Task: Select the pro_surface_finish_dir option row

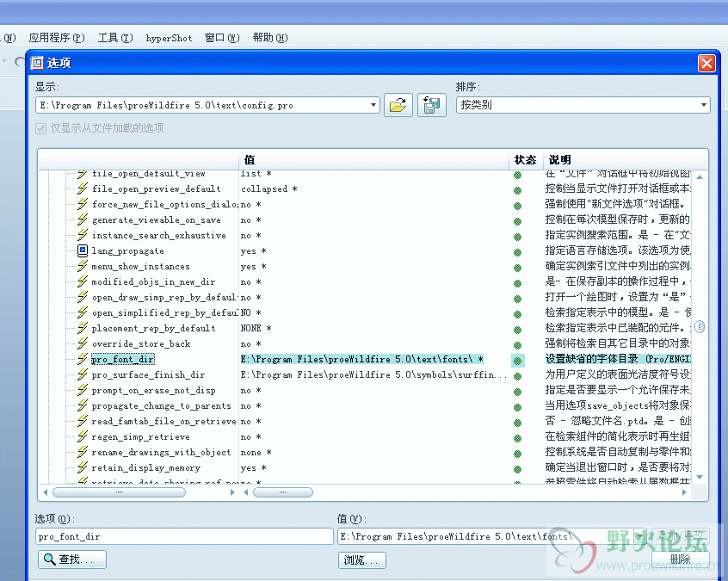Action: tap(148, 374)
